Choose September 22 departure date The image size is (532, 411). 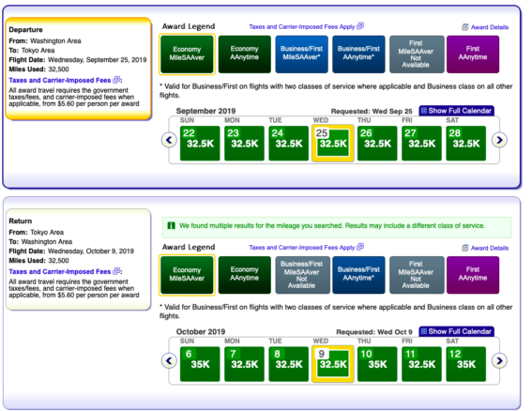click(200, 144)
